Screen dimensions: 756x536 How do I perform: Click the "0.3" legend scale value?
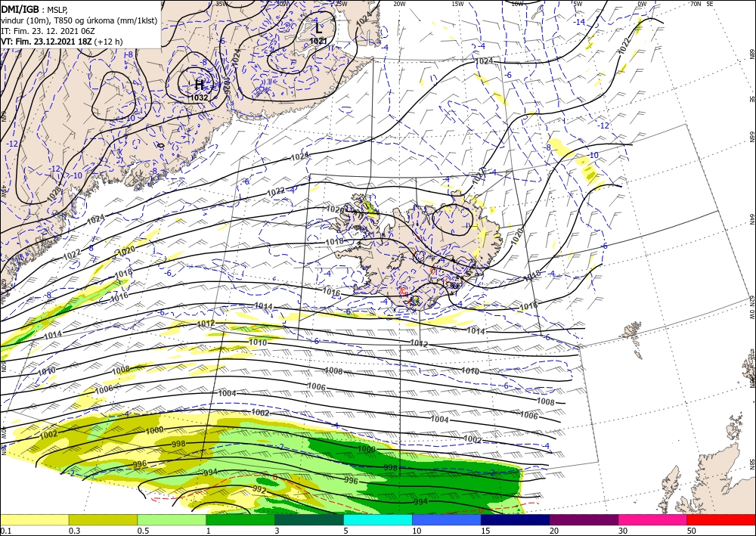pos(74,531)
